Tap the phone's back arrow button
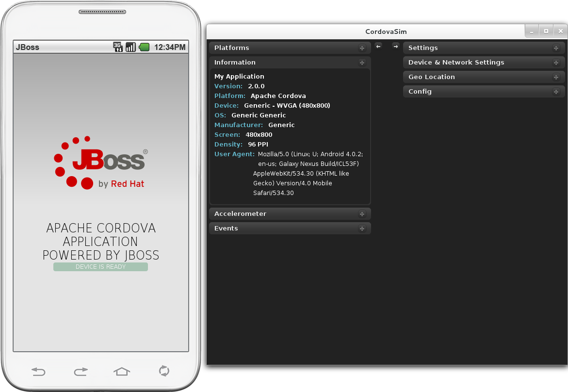Screen dimensions: 568x392 click(38, 371)
